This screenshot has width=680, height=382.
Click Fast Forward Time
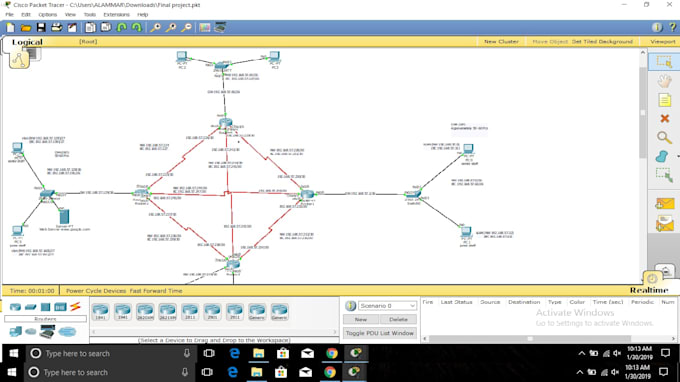click(156, 291)
